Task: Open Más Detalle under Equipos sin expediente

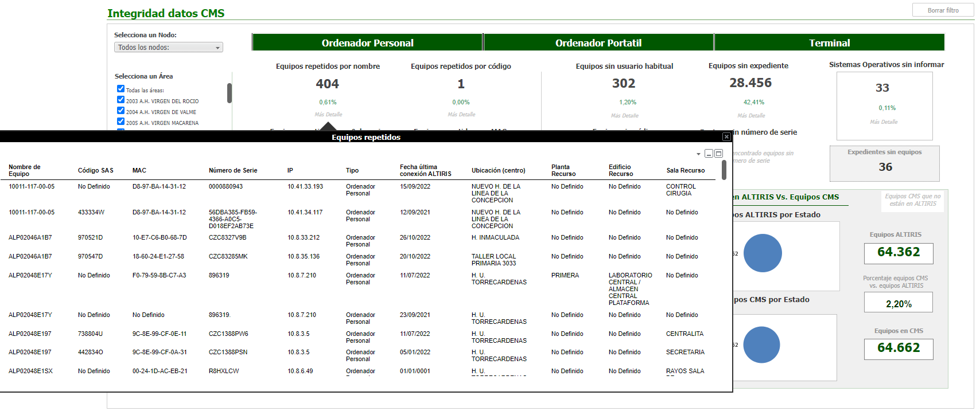Action: coord(752,116)
